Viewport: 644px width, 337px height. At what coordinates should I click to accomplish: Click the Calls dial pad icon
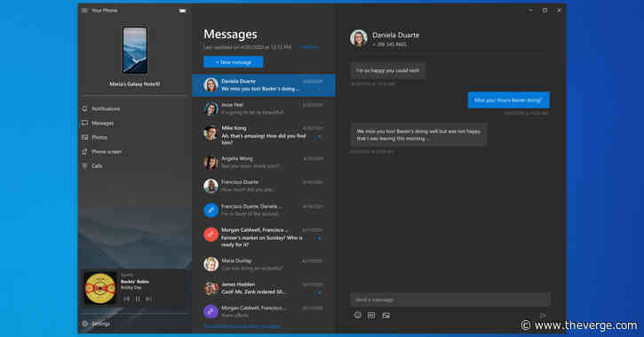[x=84, y=166]
